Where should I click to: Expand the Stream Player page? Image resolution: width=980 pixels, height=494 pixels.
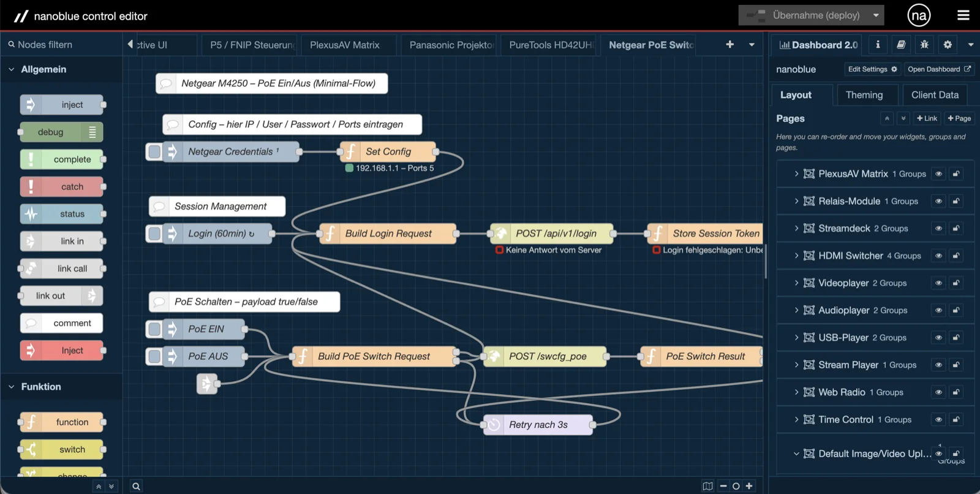[x=796, y=365]
